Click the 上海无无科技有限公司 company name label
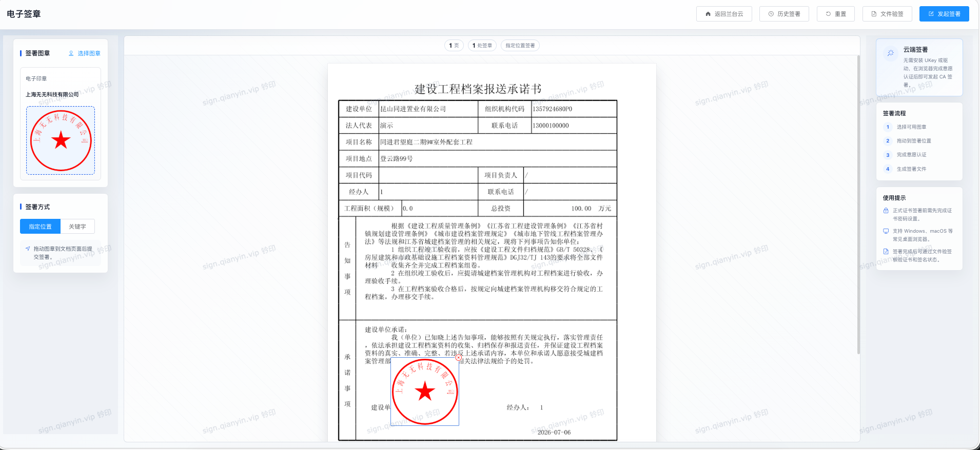The image size is (980, 450). [x=52, y=95]
